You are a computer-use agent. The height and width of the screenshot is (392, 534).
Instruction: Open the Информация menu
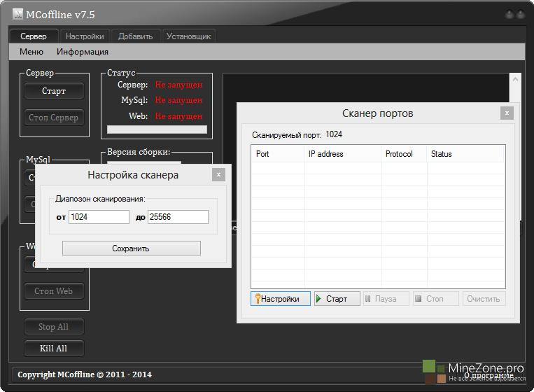[83, 52]
